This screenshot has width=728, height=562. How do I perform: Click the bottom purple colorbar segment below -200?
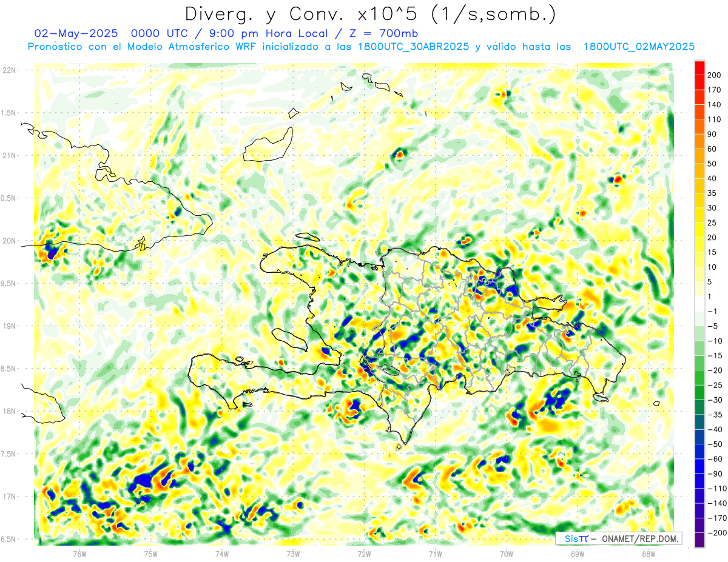(699, 540)
